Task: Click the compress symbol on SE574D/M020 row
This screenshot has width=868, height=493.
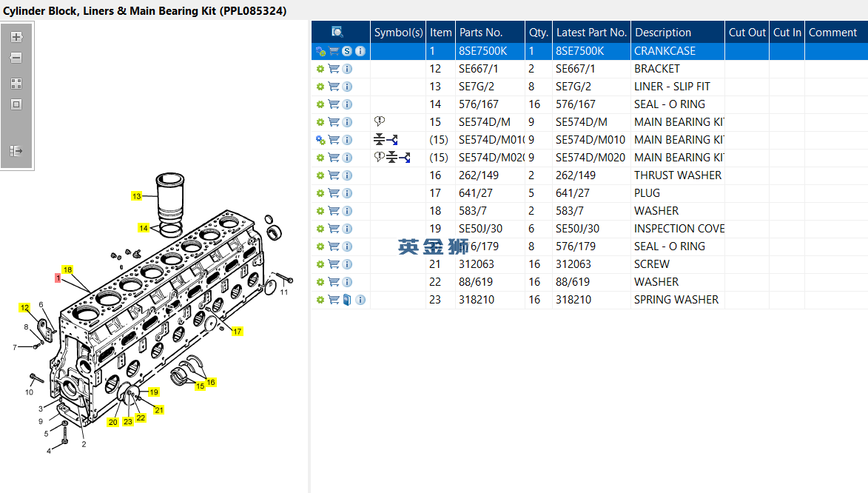Action: [x=392, y=158]
